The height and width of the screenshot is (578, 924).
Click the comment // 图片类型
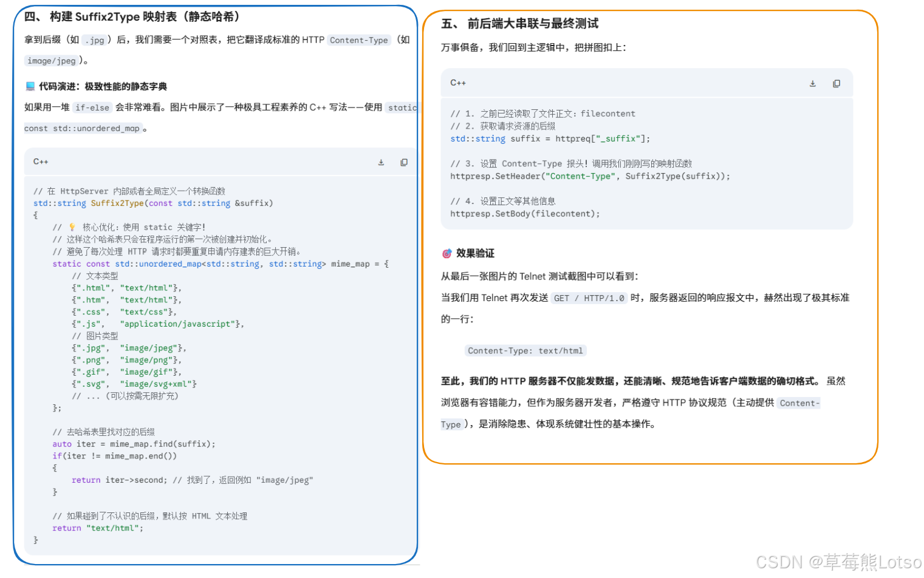95,336
